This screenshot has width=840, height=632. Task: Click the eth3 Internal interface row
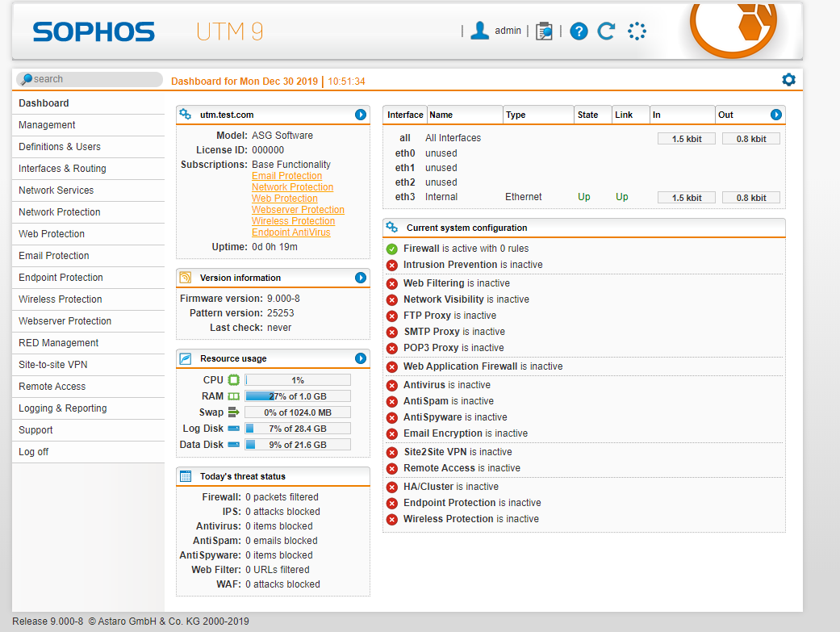pyautogui.click(x=584, y=197)
